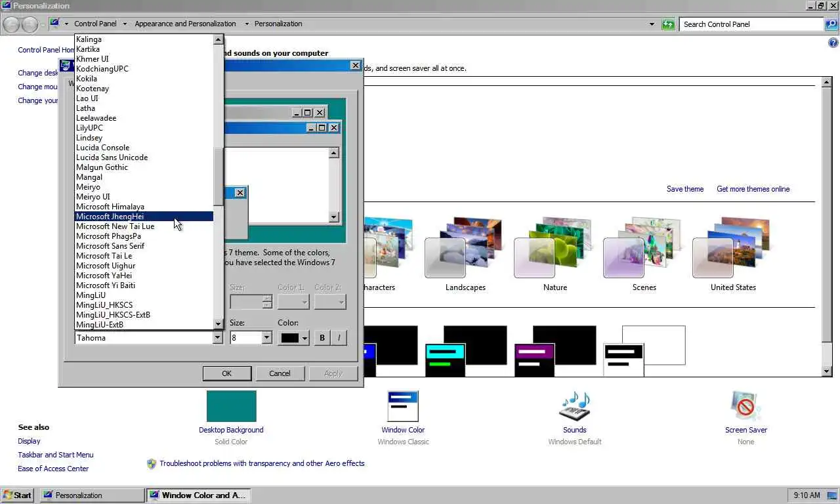840x504 pixels.
Task: Click the font list scrollbar thumb
Action: [x=219, y=177]
